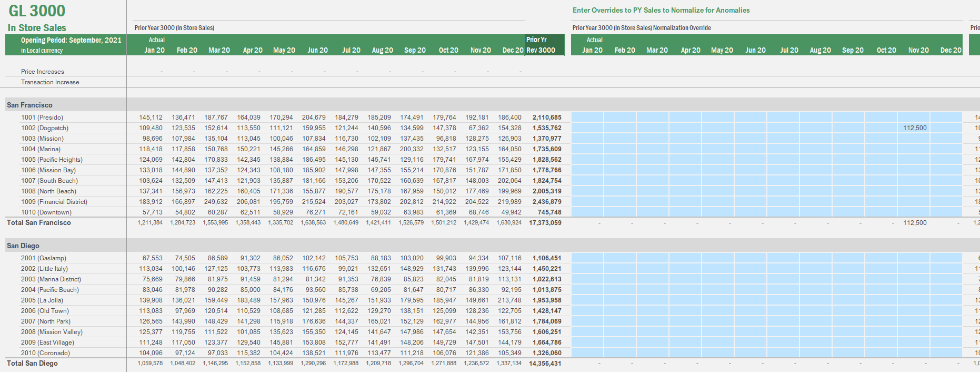Select the 112,500 override in the 1002 (Dogpatch) row

tap(914, 128)
